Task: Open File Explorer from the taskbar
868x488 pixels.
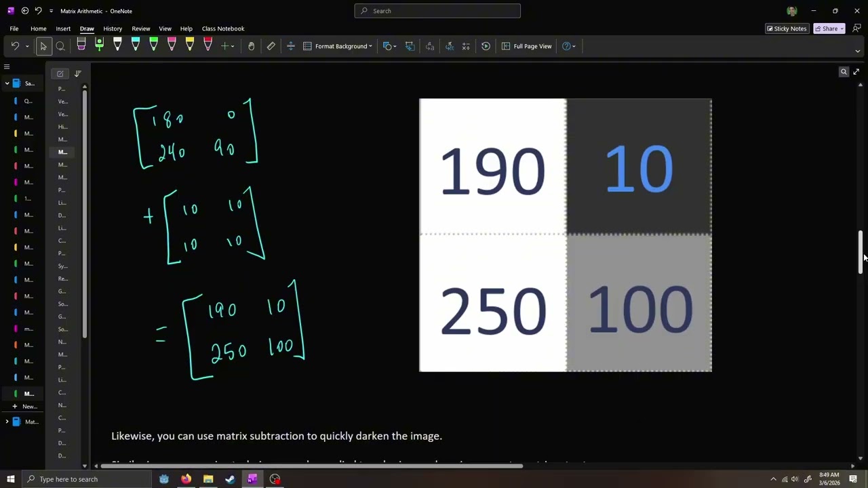Action: [x=208, y=479]
